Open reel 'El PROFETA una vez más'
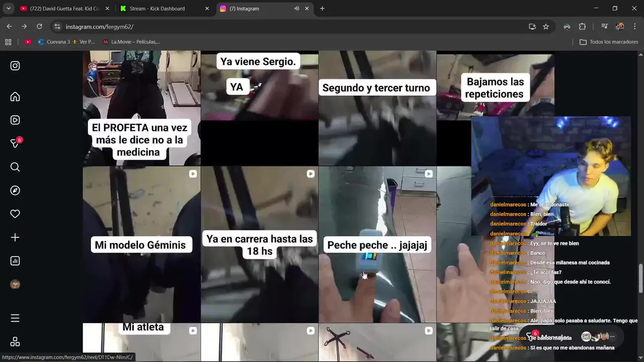The width and height of the screenshot is (644, 362). pos(141,108)
